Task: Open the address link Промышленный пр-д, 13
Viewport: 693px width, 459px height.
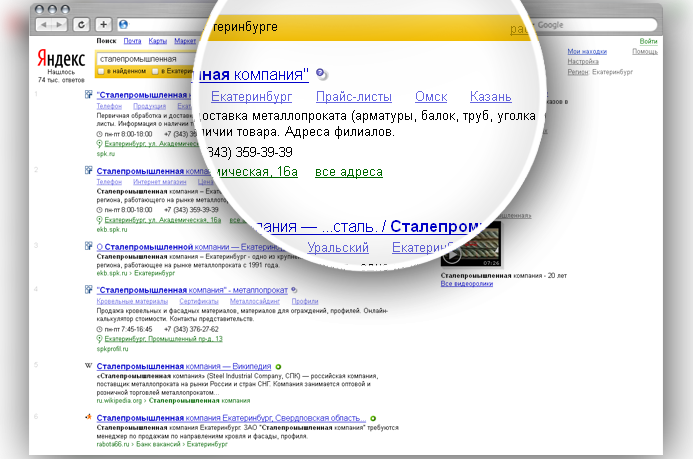Action: click(164, 339)
